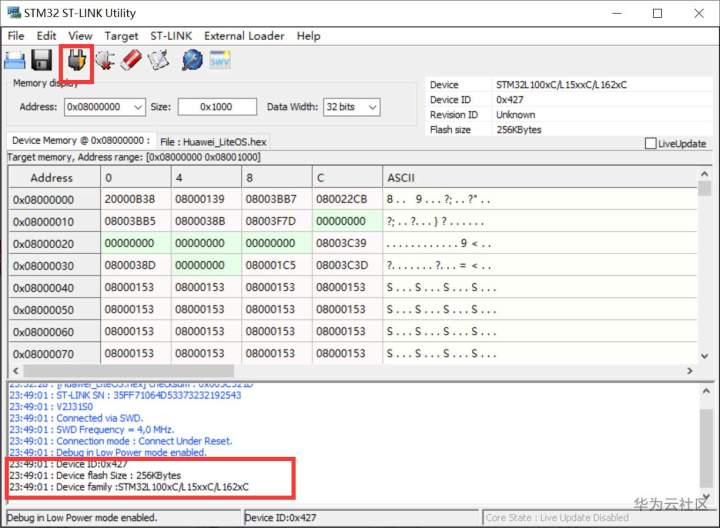Connect to the target with plug icon
This screenshot has height=528, width=720.
tap(77, 61)
